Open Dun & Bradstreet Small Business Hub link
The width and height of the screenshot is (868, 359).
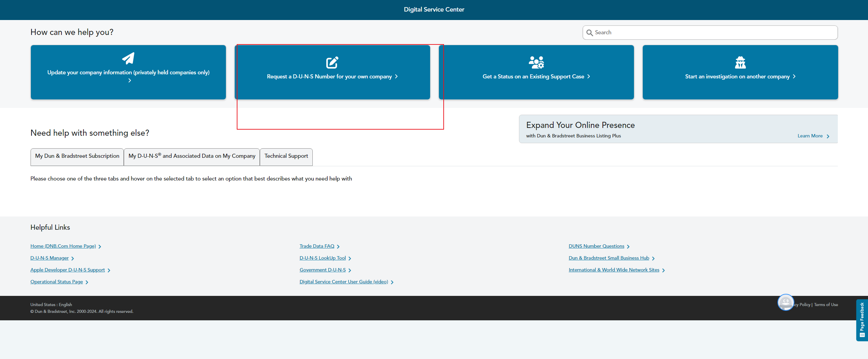coord(609,258)
